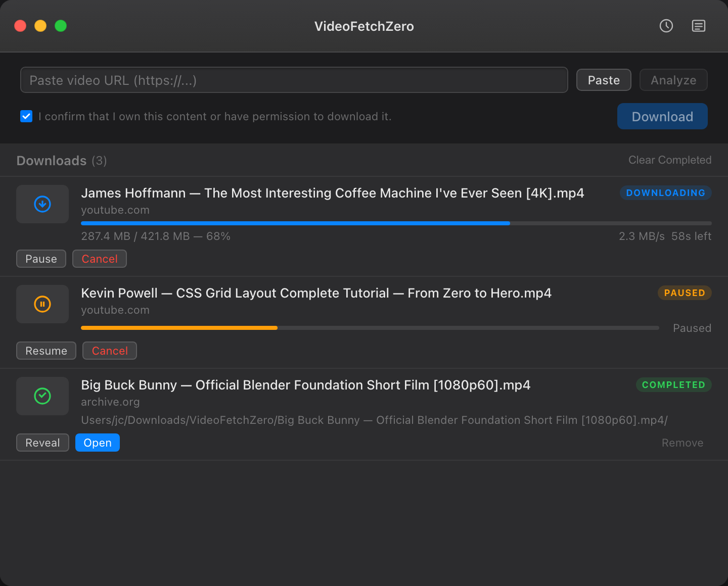Click the youtube.com source under Kevin Powell
This screenshot has height=586, width=728.
tap(115, 310)
